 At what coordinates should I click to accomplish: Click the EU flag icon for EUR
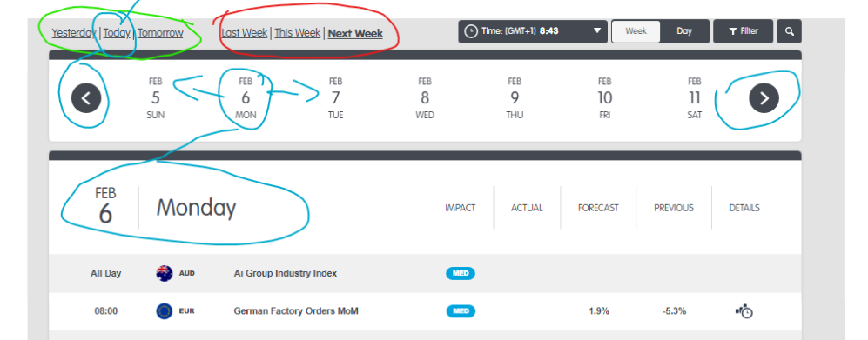point(165,311)
